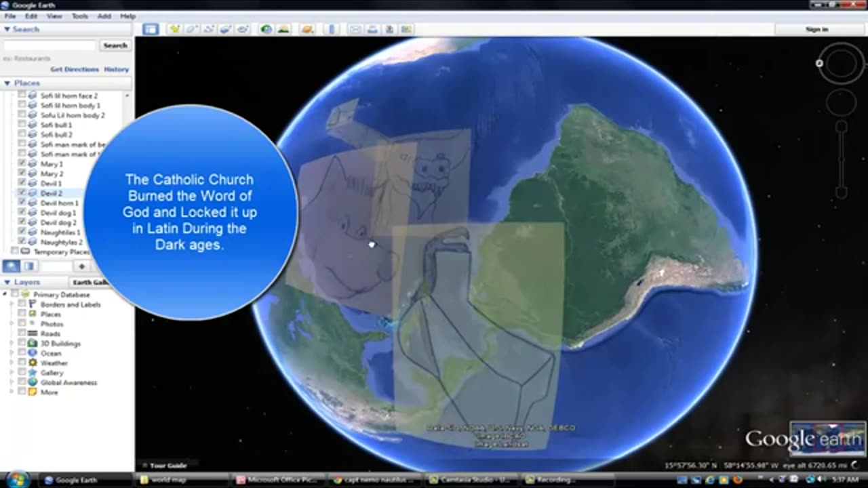The width and height of the screenshot is (868, 488).
Task: Click the Places list scrollbar up arrow
Action: click(x=127, y=96)
